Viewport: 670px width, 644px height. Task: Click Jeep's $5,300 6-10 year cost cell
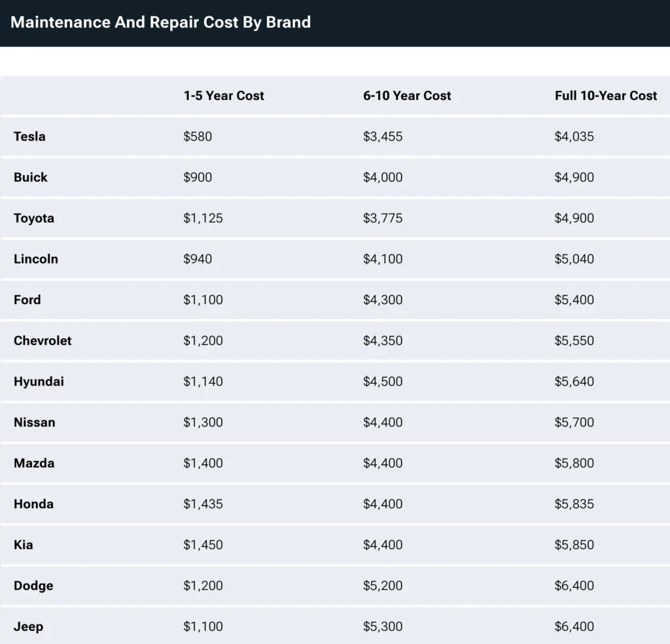[x=383, y=626]
